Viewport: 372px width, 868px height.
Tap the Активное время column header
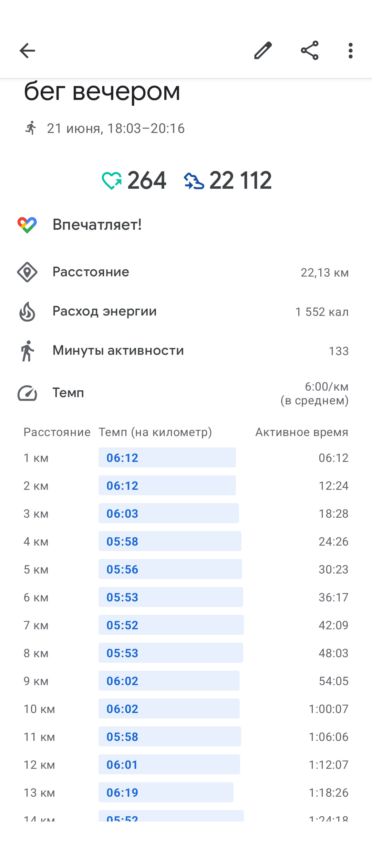(302, 432)
